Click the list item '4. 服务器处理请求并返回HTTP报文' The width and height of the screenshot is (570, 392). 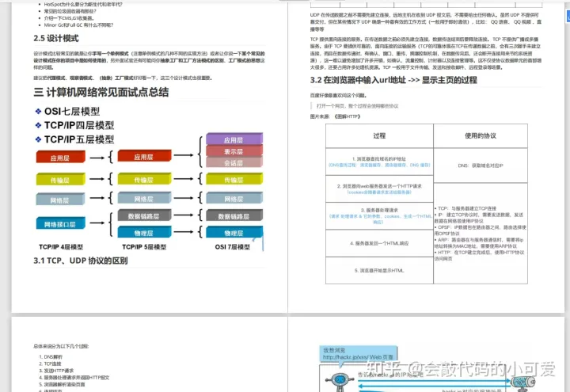click(x=74, y=378)
